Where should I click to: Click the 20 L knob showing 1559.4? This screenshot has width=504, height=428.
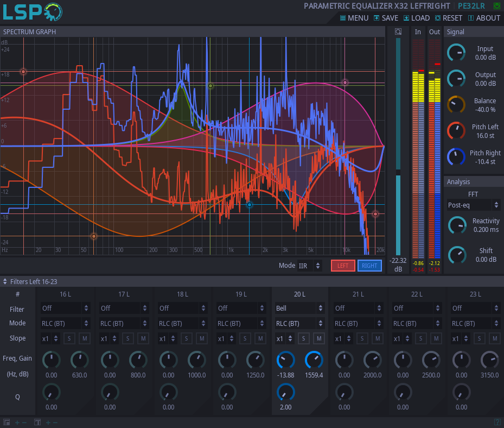(314, 360)
